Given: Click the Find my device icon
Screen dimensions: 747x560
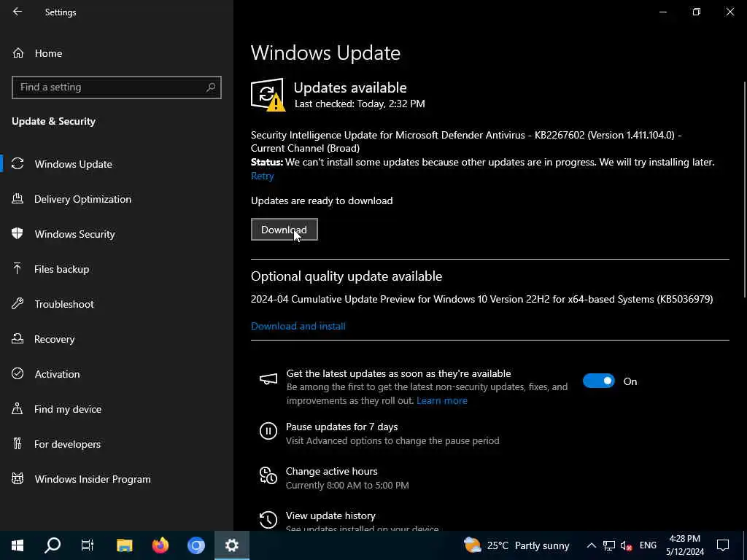Looking at the screenshot, I should click(x=18, y=409).
